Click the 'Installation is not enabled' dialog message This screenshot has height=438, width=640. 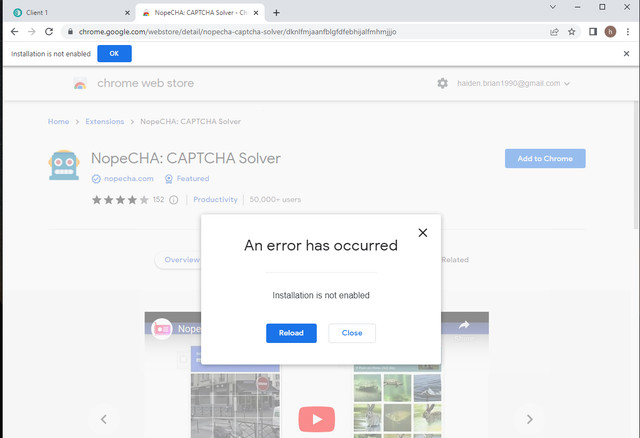pos(321,295)
